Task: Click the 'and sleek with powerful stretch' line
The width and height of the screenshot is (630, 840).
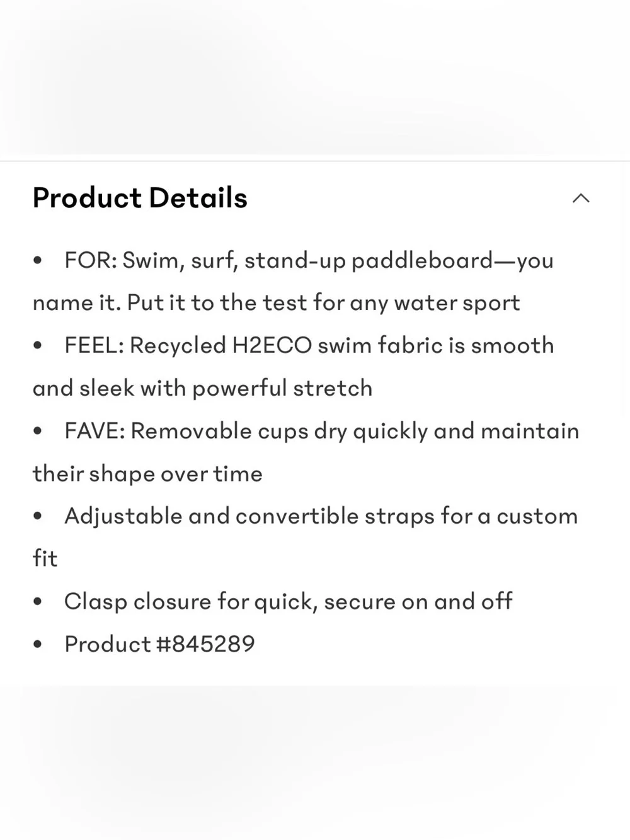Action: (x=202, y=388)
